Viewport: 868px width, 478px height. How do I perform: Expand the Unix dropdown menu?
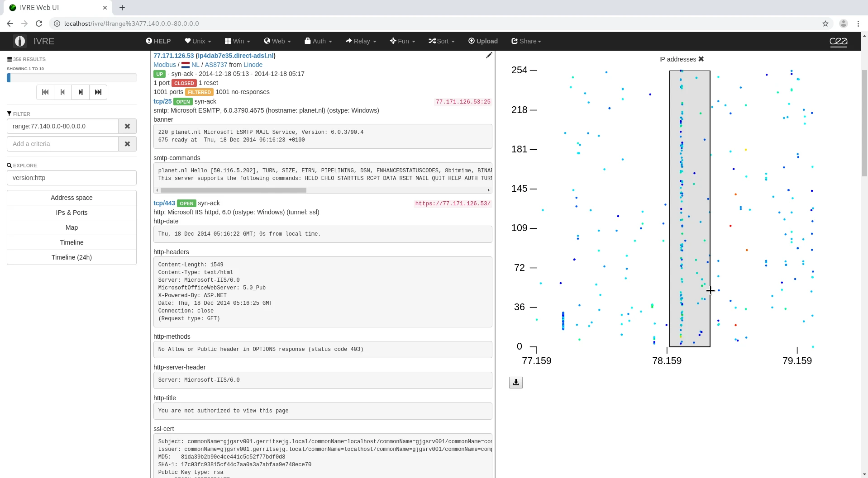pos(198,41)
